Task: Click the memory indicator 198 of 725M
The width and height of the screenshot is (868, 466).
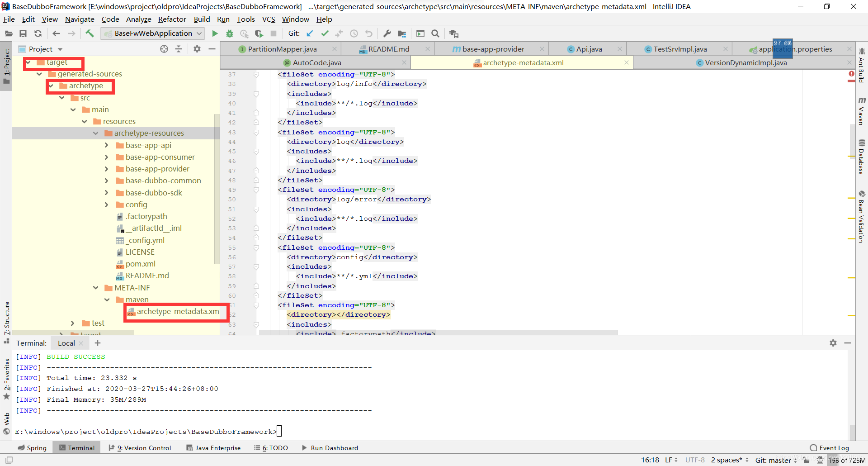Action: [x=846, y=460]
